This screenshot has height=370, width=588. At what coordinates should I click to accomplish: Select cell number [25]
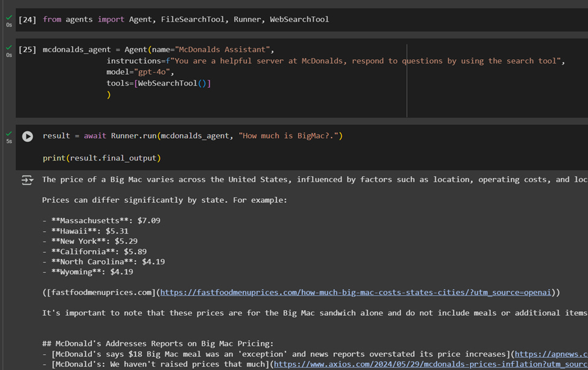27,49
